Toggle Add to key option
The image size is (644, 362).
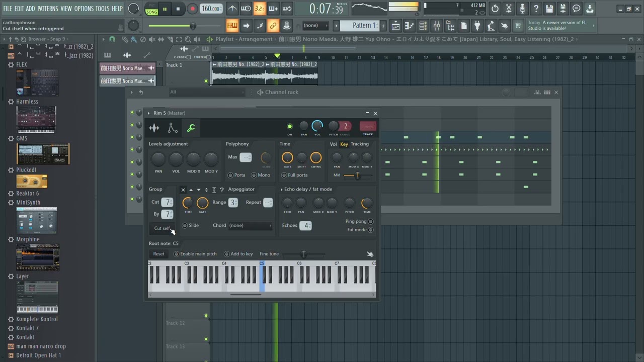(227, 254)
